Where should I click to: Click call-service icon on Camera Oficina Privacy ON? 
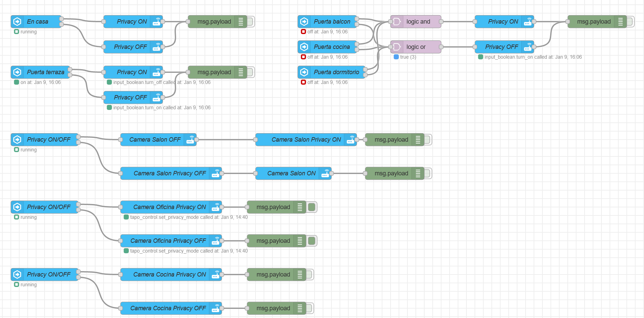pos(216,207)
